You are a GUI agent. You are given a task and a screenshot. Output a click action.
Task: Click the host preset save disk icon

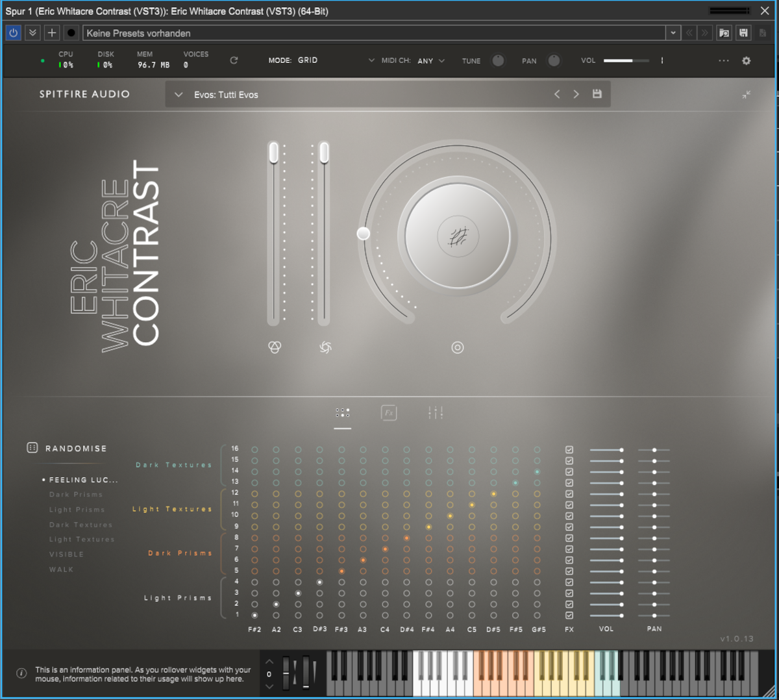(744, 32)
